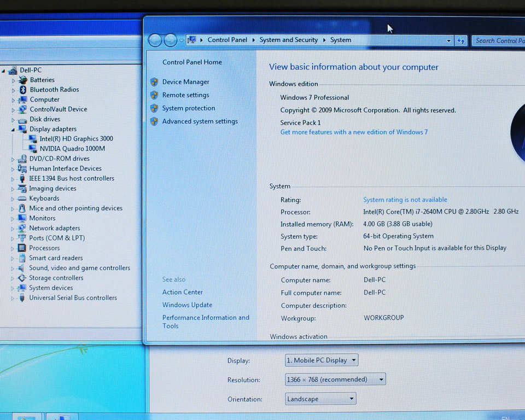Image resolution: width=525 pixels, height=420 pixels.
Task: Click Get more features with a new edition link
Action: pyautogui.click(x=354, y=132)
